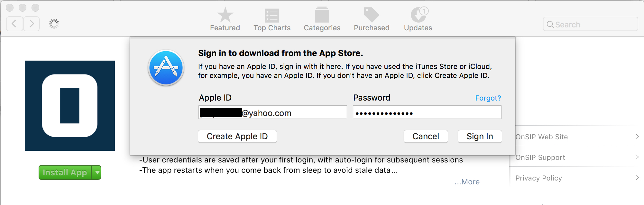Image resolution: width=644 pixels, height=205 pixels.
Task: Go forward with the right arrow button
Action: click(x=32, y=24)
